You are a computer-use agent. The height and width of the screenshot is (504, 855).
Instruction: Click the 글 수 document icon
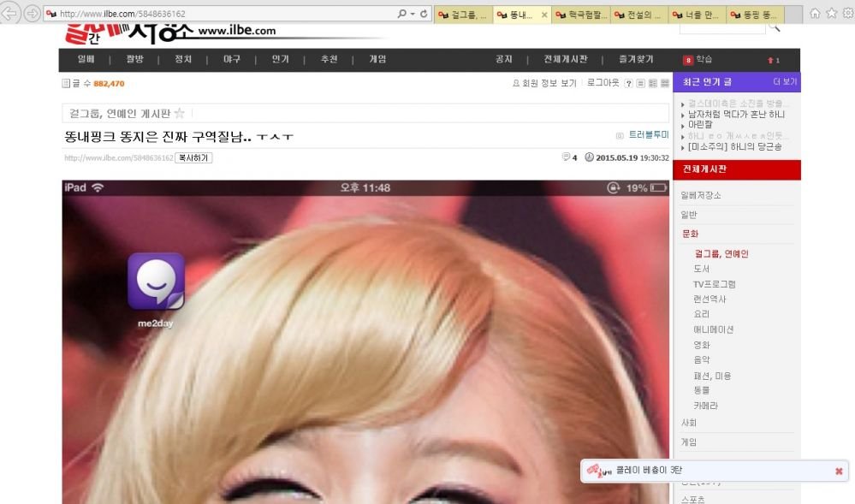tap(66, 84)
